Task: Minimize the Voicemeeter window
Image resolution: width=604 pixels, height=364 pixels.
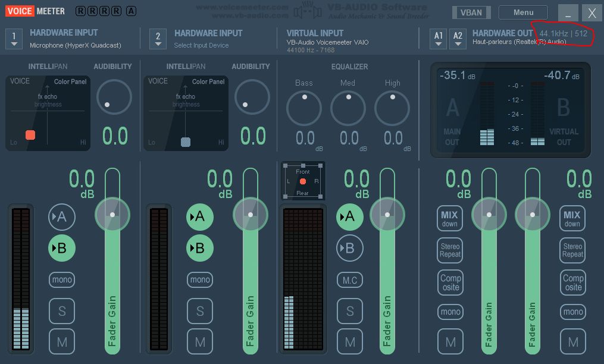Action: pos(568,14)
